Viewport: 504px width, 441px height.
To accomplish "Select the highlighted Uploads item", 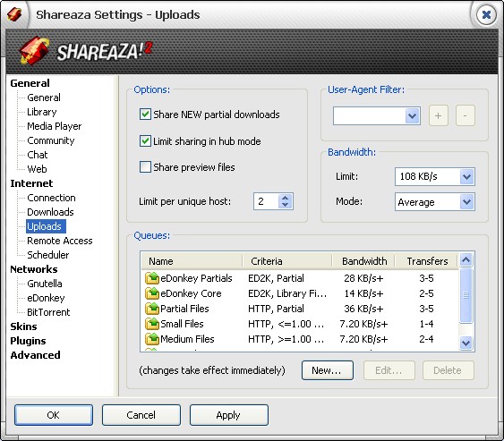I will click(45, 226).
